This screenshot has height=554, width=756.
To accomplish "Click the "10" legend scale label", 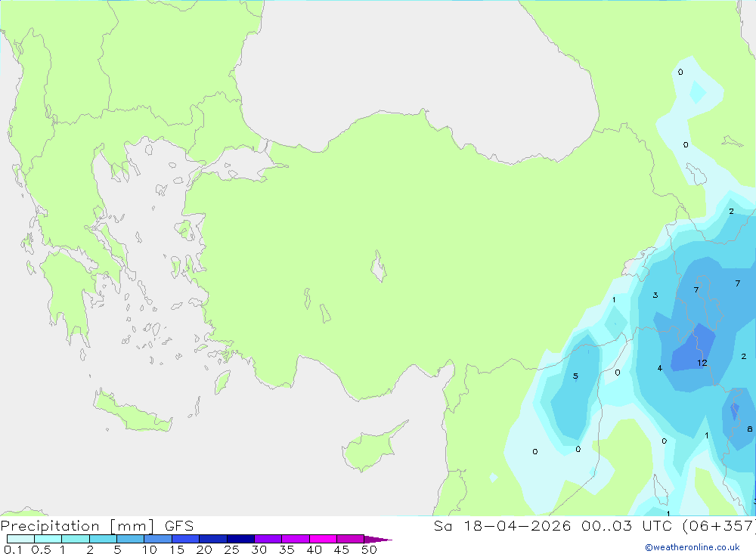I will (150, 549).
